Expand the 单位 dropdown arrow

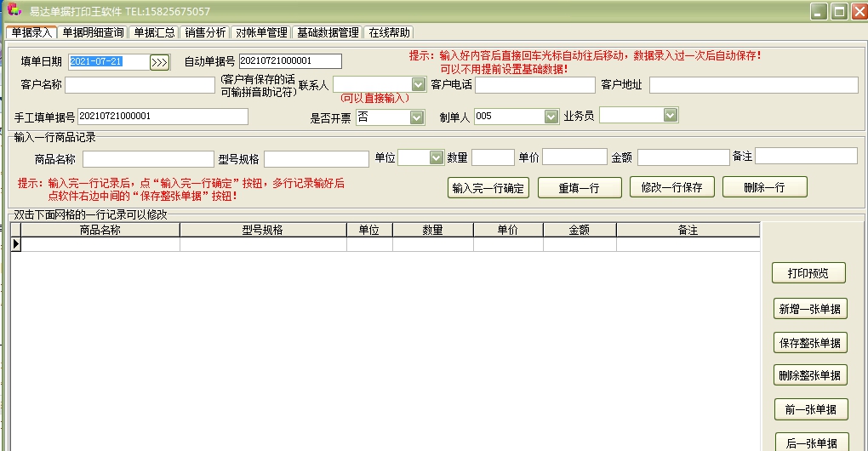437,157
